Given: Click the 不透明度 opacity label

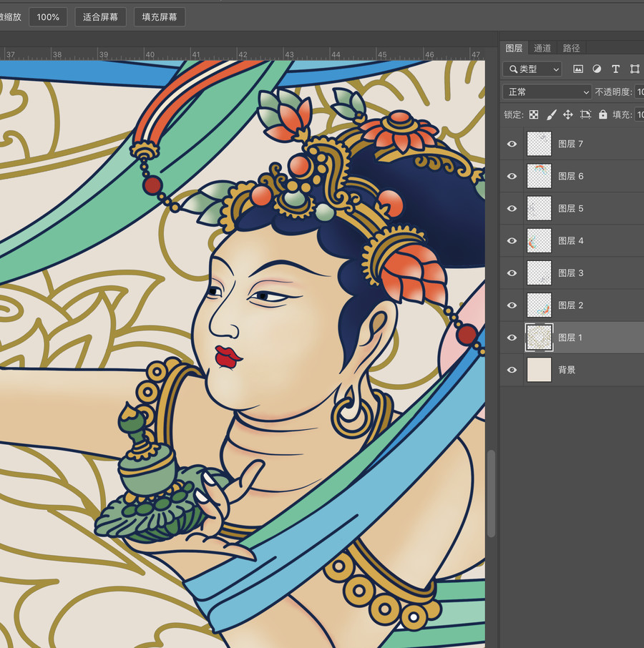Looking at the screenshot, I should (x=613, y=92).
